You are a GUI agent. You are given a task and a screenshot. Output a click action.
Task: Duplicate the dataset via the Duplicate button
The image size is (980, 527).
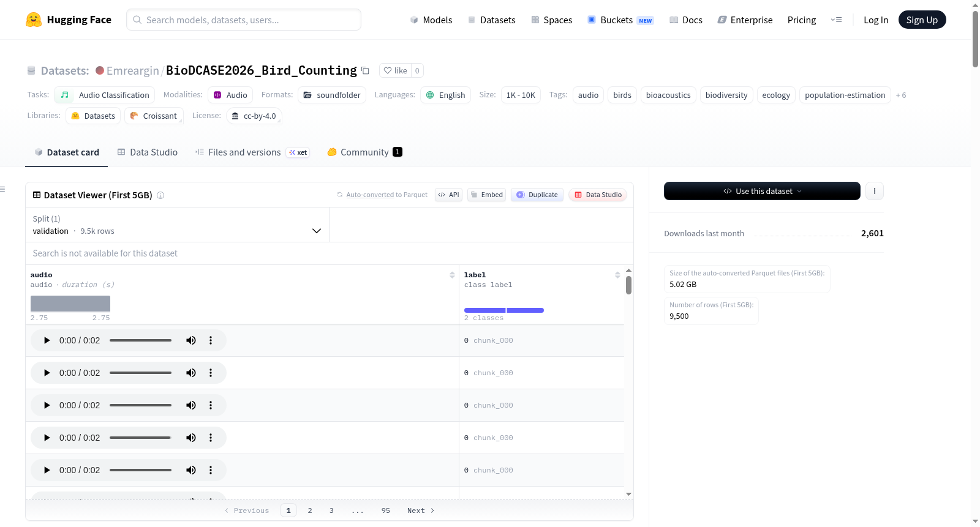click(537, 195)
